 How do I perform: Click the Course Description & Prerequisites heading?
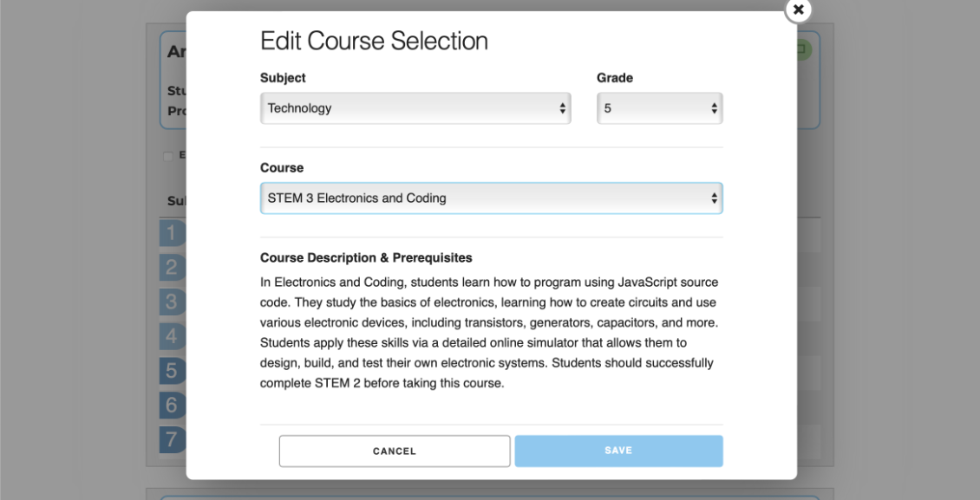pyautogui.click(x=366, y=258)
